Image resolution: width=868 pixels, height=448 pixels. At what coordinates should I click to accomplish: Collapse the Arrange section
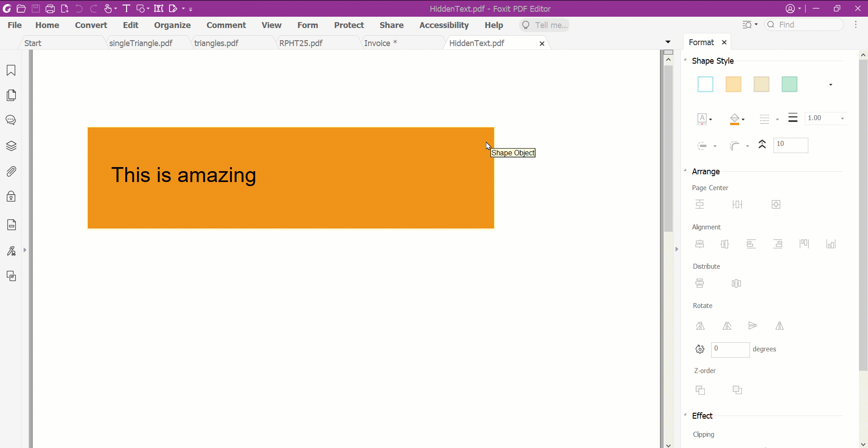click(685, 171)
